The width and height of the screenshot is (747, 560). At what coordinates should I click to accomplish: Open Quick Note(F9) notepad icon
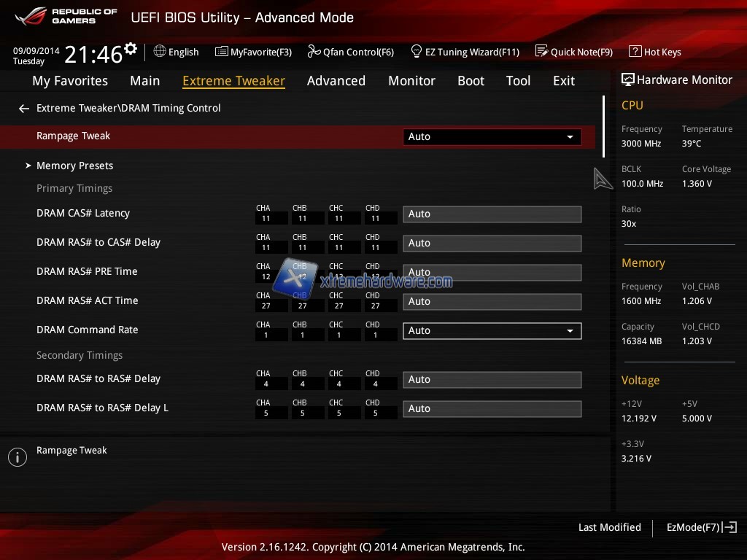[x=541, y=52]
